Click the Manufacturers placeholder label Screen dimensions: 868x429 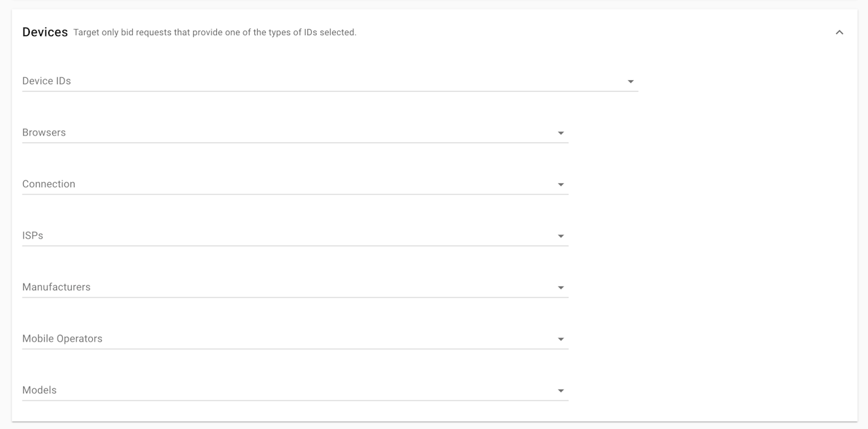pos(56,287)
